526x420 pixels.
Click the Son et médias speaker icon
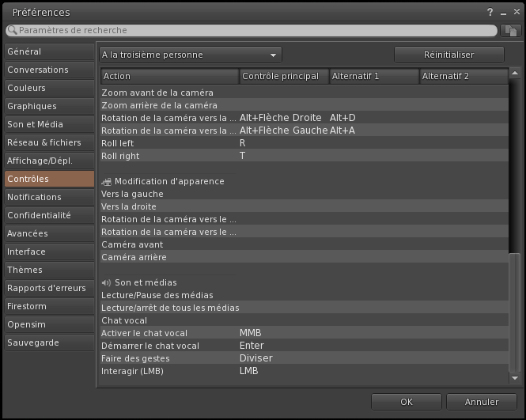click(x=107, y=282)
